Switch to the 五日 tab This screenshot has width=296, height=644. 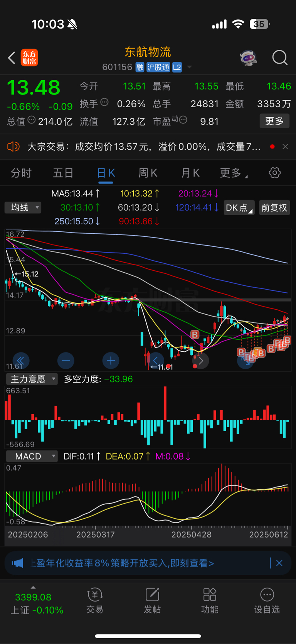pyautogui.click(x=63, y=173)
